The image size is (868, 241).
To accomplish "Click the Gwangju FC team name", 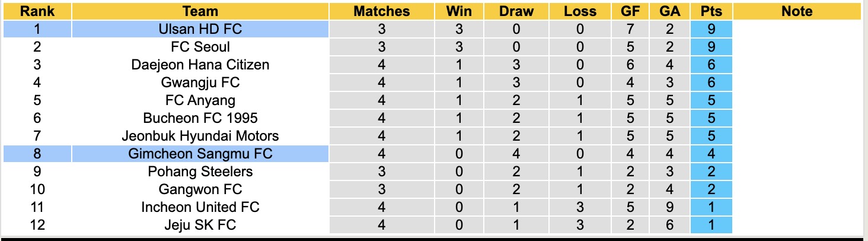I will [x=200, y=83].
